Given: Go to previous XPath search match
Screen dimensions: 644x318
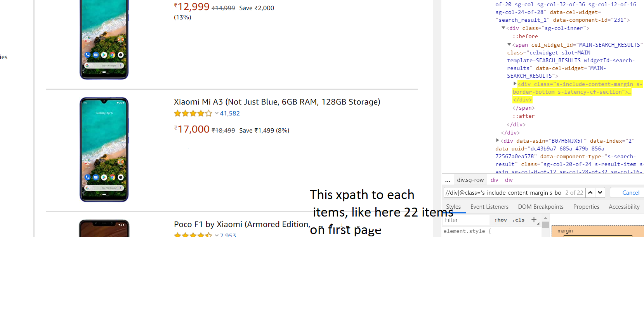Looking at the screenshot, I should (x=590, y=192).
